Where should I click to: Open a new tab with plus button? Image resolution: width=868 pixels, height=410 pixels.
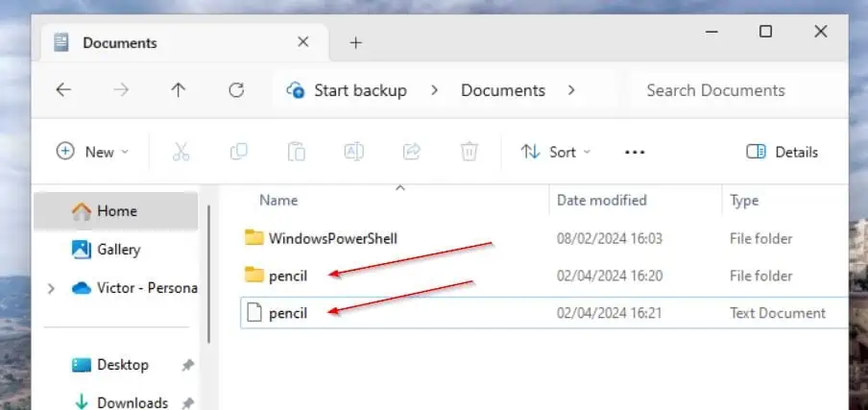(356, 42)
